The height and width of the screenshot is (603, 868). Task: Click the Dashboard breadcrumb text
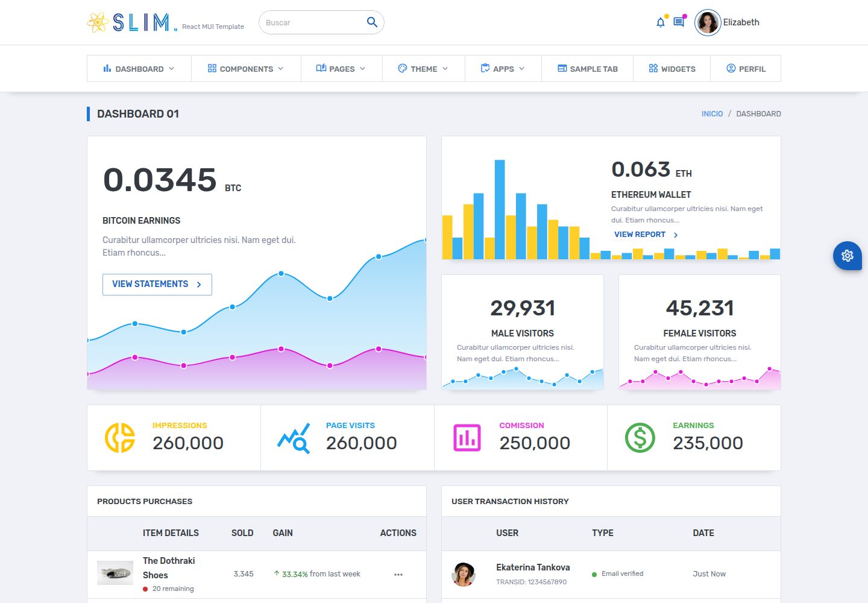click(x=758, y=114)
